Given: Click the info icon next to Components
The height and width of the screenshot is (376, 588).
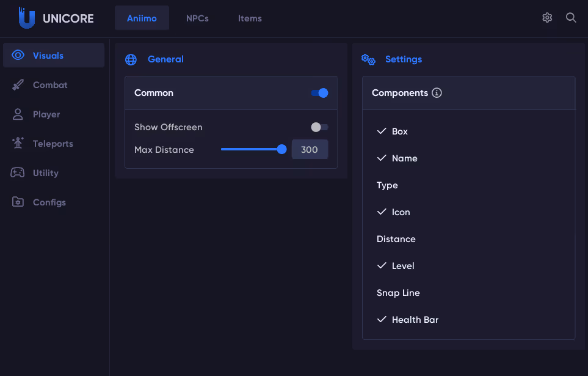Looking at the screenshot, I should 437,93.
